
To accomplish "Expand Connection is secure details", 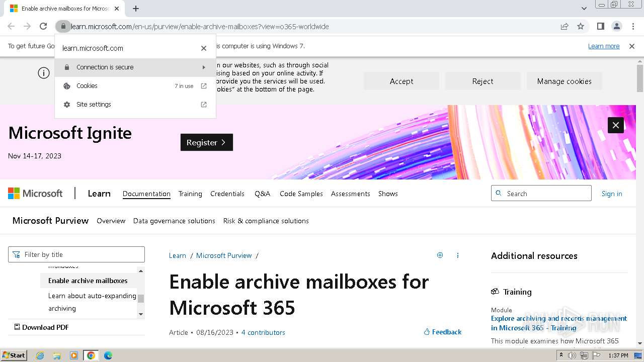I will [x=135, y=67].
